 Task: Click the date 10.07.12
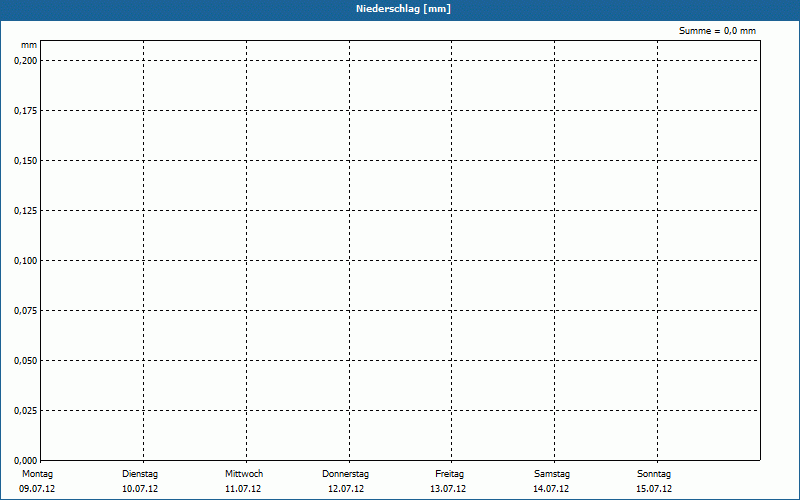click(140, 489)
